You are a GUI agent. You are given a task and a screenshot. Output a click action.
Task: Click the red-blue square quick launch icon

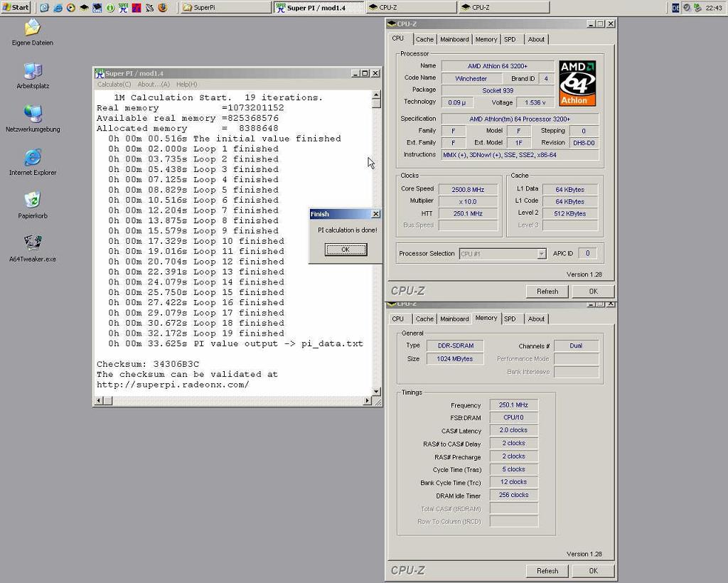[136, 7]
